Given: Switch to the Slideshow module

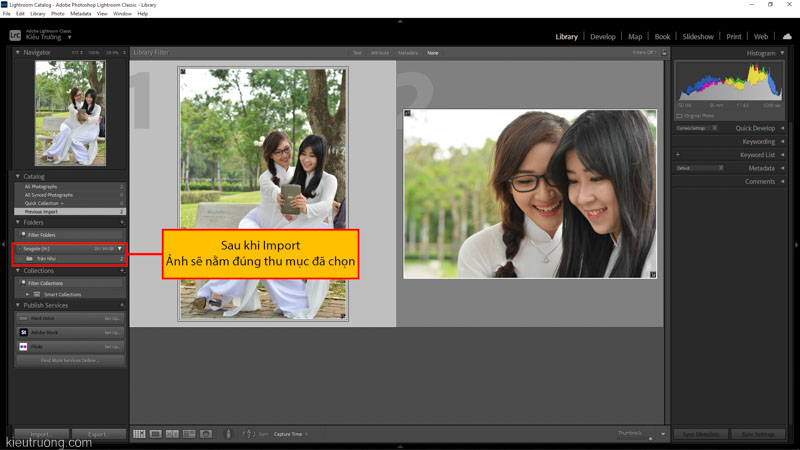Looking at the screenshot, I should pos(698,36).
